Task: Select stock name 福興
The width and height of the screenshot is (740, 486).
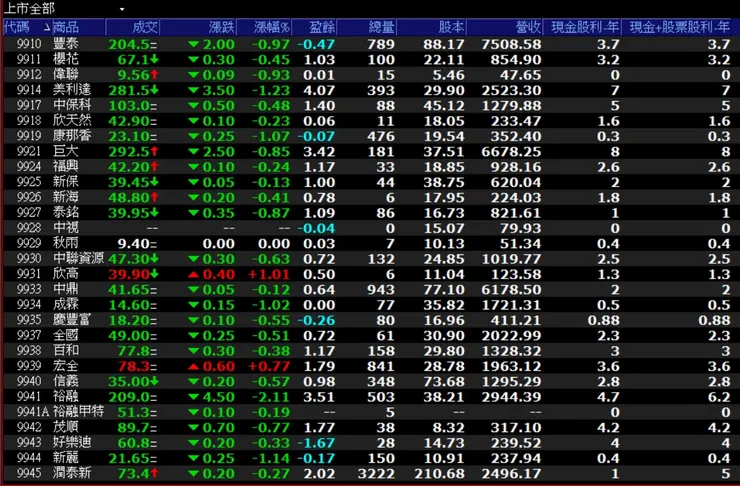Action: (x=66, y=166)
